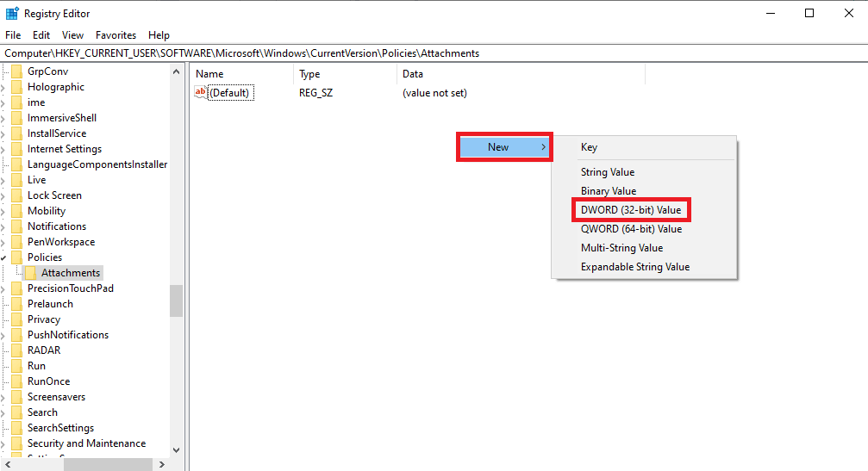Select QWORD (64-bit) Value
The image size is (868, 471).
[x=631, y=229]
